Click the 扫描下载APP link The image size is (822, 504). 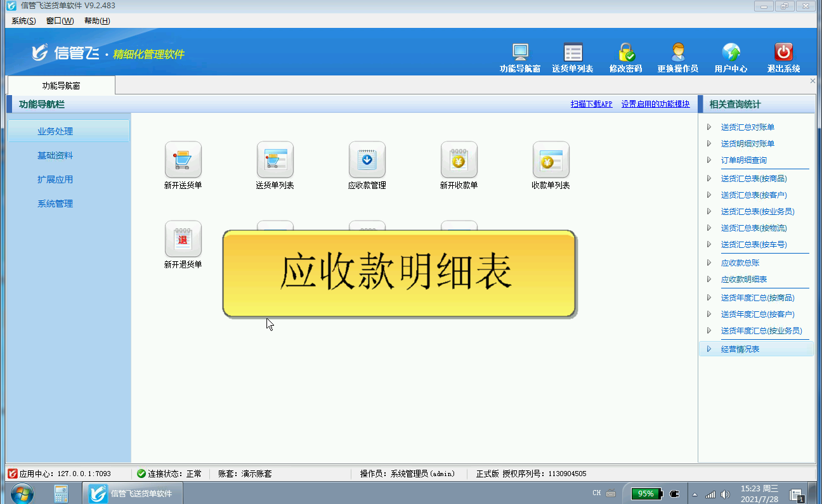591,105
